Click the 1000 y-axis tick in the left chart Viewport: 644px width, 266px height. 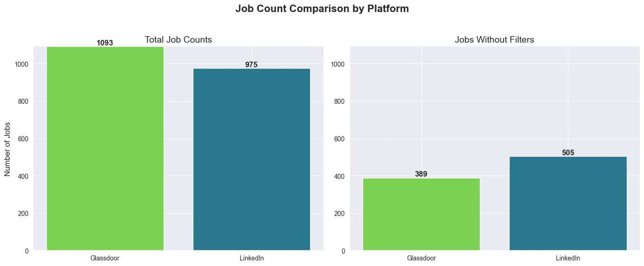(x=22, y=64)
